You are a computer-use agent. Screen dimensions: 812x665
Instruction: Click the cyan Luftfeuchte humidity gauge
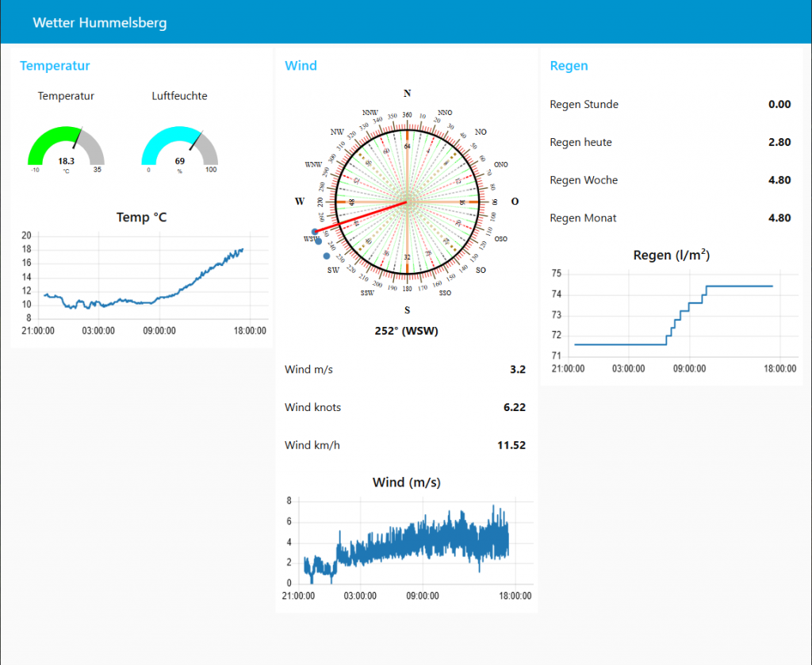[x=179, y=148]
